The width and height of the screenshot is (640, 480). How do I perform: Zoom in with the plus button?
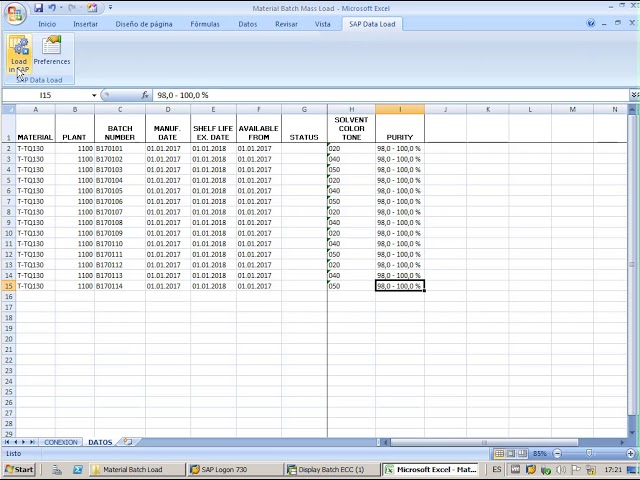pos(631,453)
